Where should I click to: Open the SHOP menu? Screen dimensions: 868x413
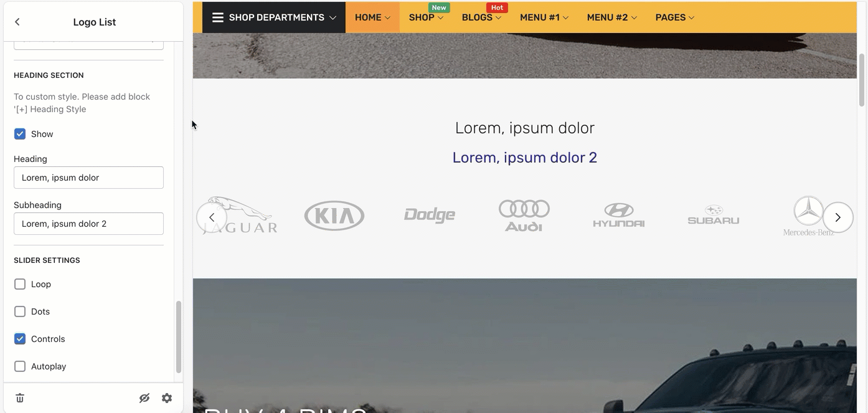coord(426,17)
